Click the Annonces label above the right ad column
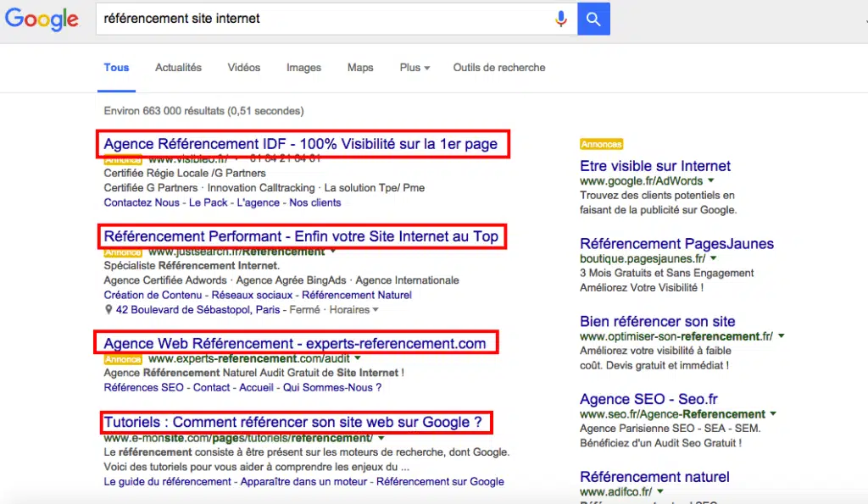The height and width of the screenshot is (504, 868). click(x=601, y=144)
